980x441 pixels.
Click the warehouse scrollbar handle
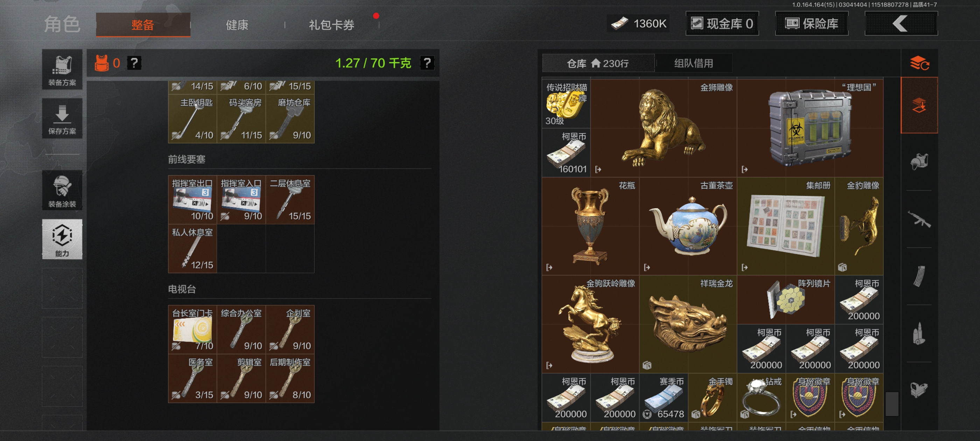(892, 404)
